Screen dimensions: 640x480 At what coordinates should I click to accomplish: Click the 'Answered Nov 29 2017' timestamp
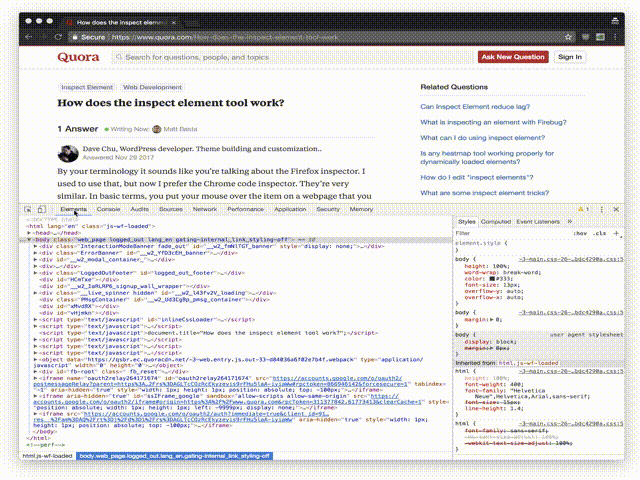[118, 158]
